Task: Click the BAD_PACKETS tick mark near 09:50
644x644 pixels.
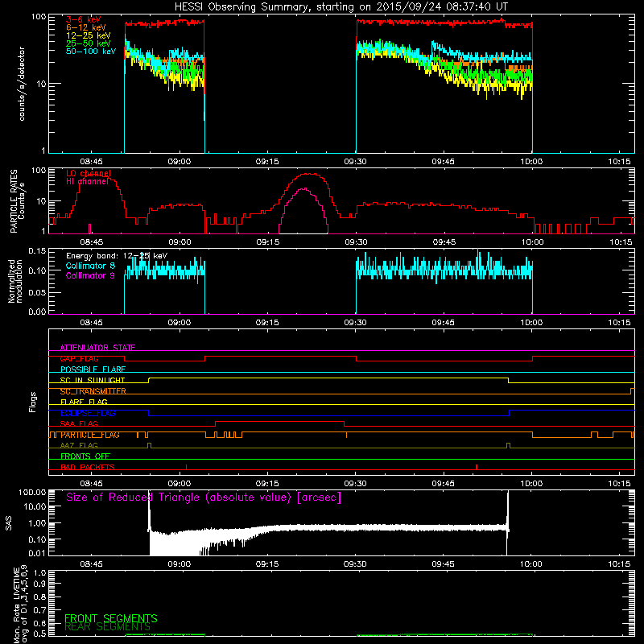Action: (477, 467)
